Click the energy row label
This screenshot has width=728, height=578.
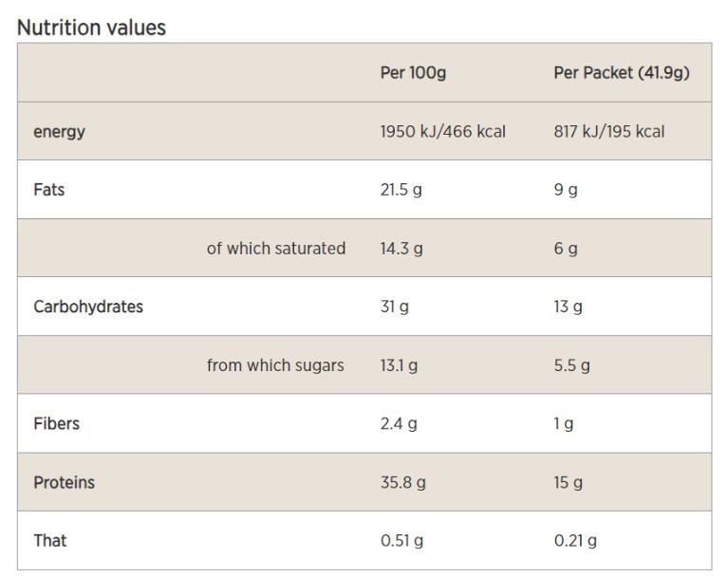click(x=59, y=132)
